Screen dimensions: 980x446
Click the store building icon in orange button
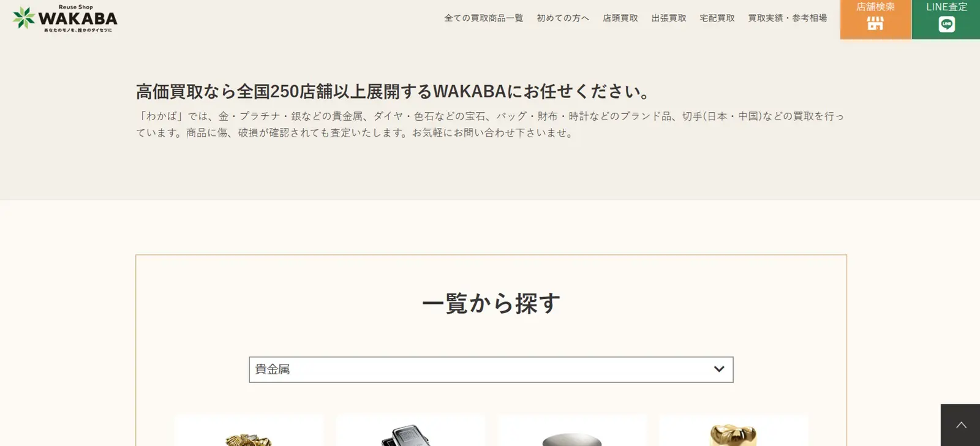click(x=875, y=24)
